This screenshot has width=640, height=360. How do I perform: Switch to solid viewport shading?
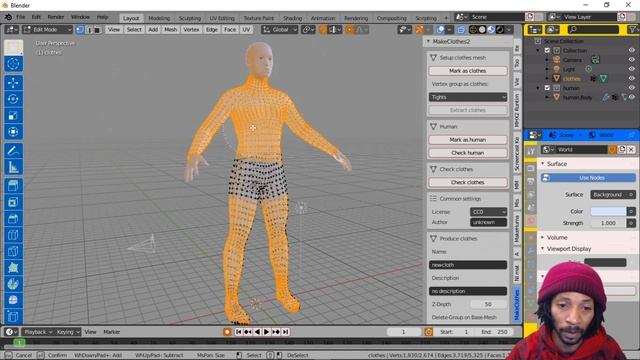tap(482, 29)
